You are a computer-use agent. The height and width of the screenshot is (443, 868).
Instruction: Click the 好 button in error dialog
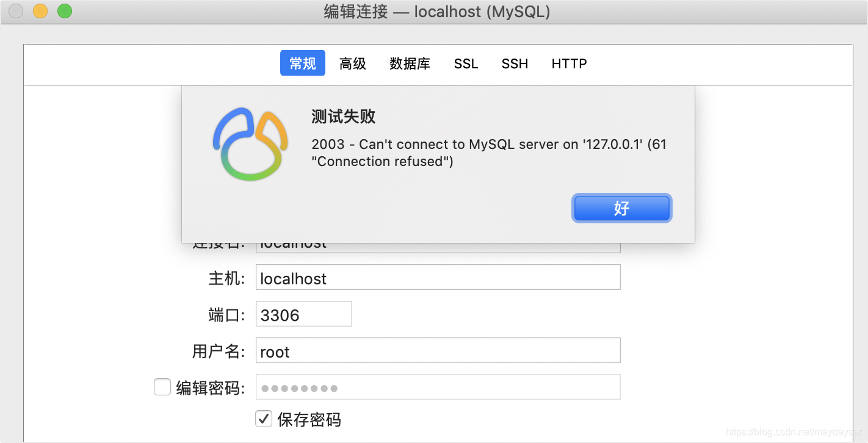(x=621, y=208)
